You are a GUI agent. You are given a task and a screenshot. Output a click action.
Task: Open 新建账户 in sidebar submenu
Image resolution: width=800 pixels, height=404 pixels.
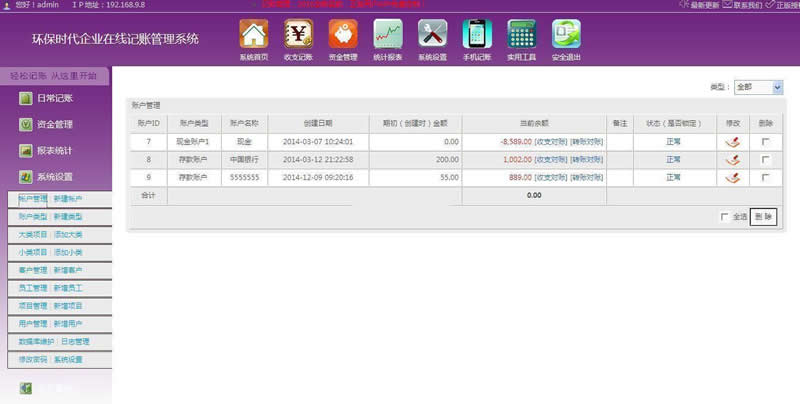(68, 199)
